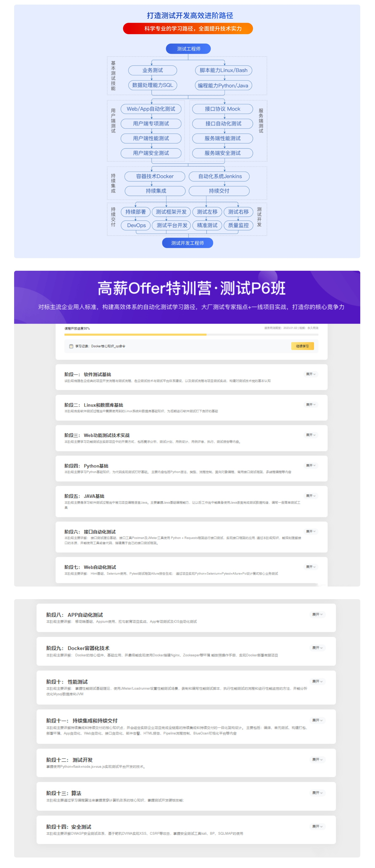375x868 pixels.
Task: Select the 测试工程师 node at flowchart top
Action: 188,49
